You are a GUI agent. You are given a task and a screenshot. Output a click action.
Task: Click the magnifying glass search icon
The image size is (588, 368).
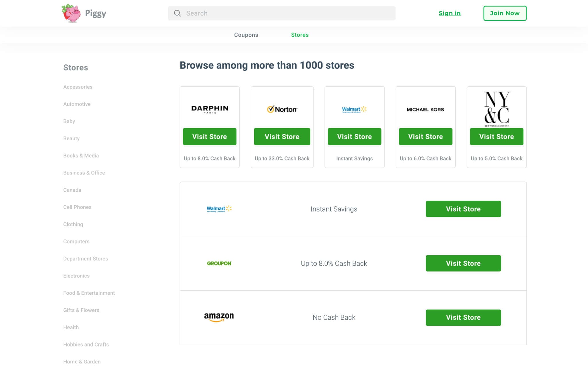[177, 13]
